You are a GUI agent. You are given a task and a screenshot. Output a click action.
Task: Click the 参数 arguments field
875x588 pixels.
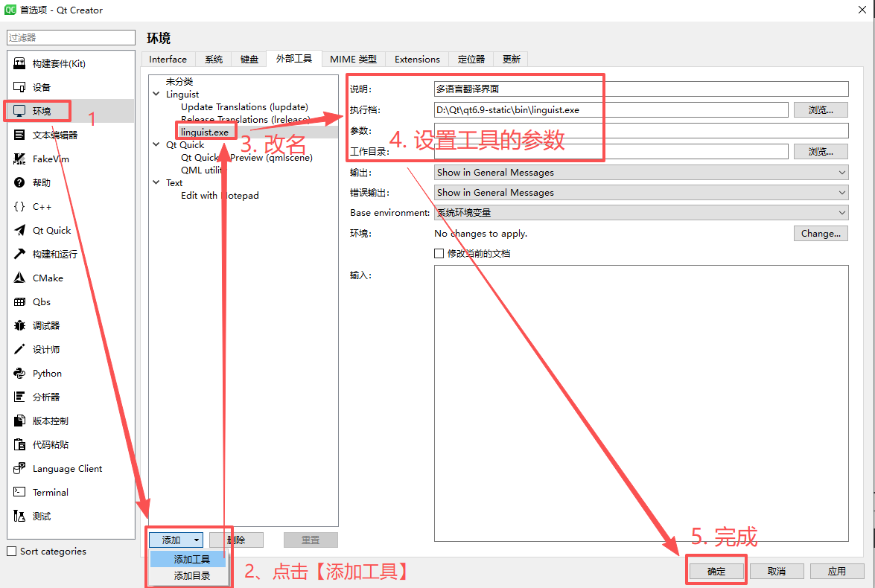pos(641,130)
